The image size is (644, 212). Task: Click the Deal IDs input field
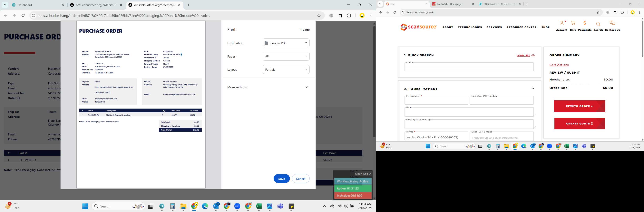click(502, 136)
